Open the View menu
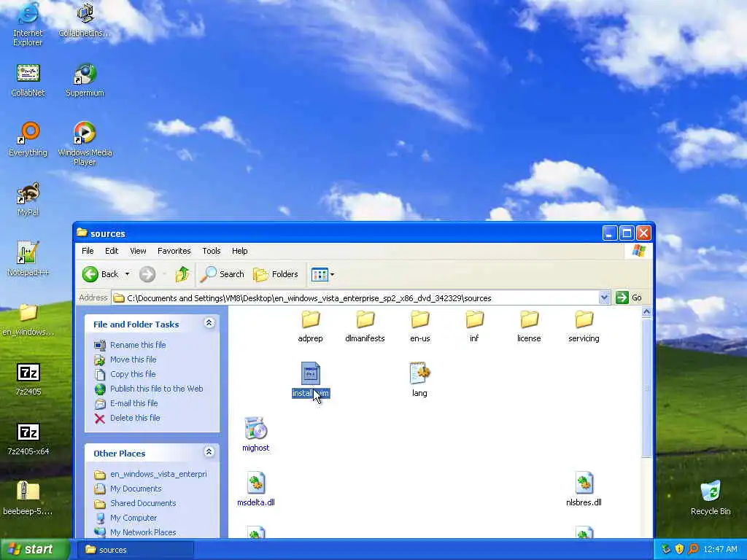 tap(138, 251)
